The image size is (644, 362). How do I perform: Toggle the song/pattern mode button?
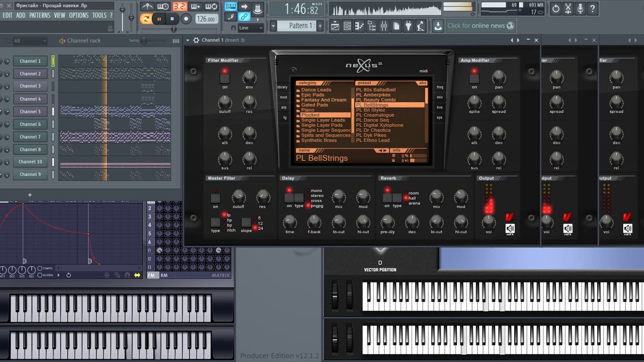(x=146, y=19)
